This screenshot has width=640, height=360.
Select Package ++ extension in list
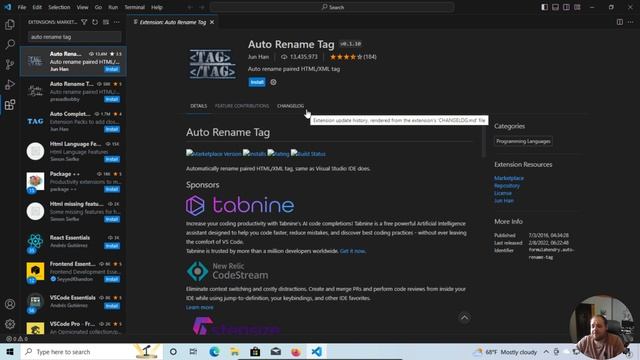(73, 181)
